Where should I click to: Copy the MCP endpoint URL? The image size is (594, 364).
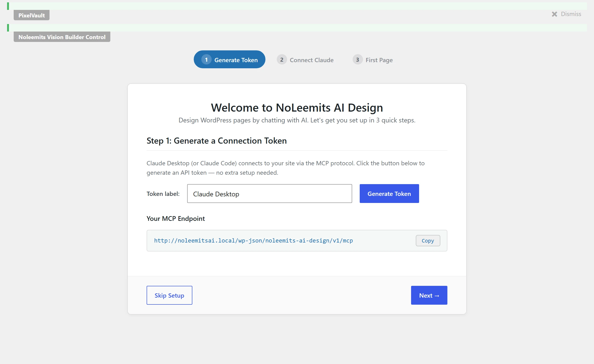click(428, 241)
